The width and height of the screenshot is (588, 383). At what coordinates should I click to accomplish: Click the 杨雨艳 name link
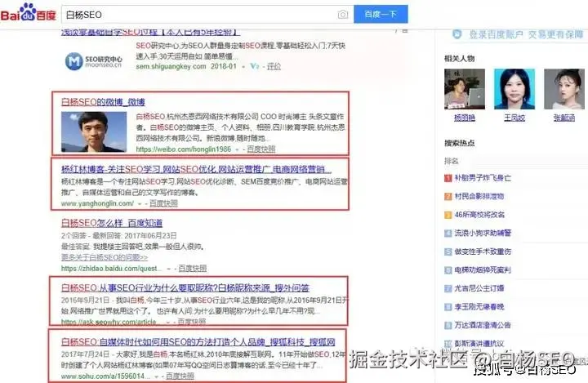click(465, 118)
